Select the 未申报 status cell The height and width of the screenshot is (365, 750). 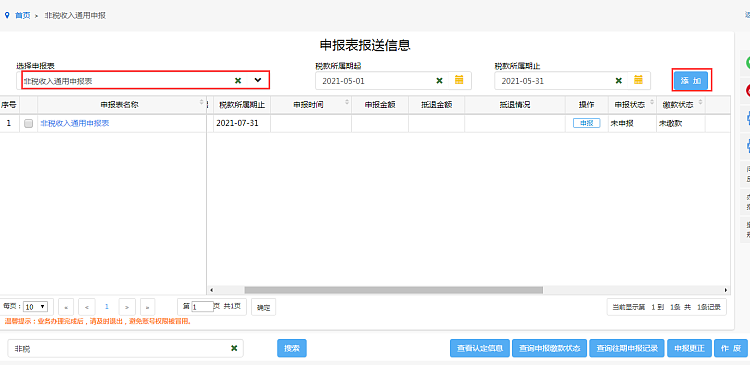(632, 123)
